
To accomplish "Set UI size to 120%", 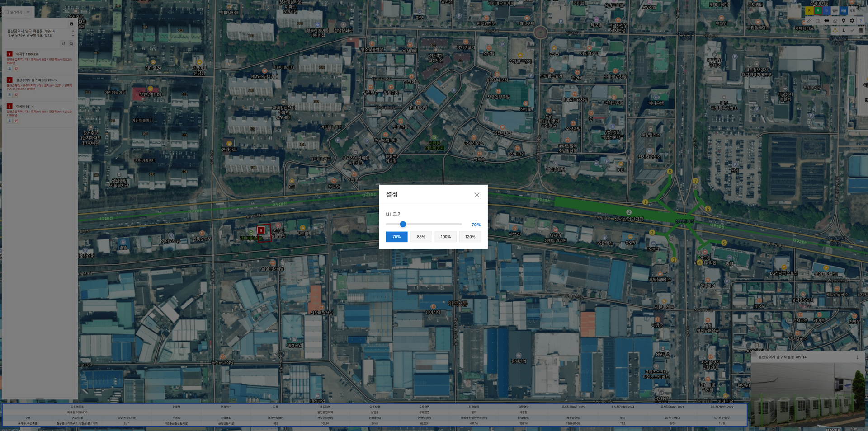I will (x=470, y=237).
